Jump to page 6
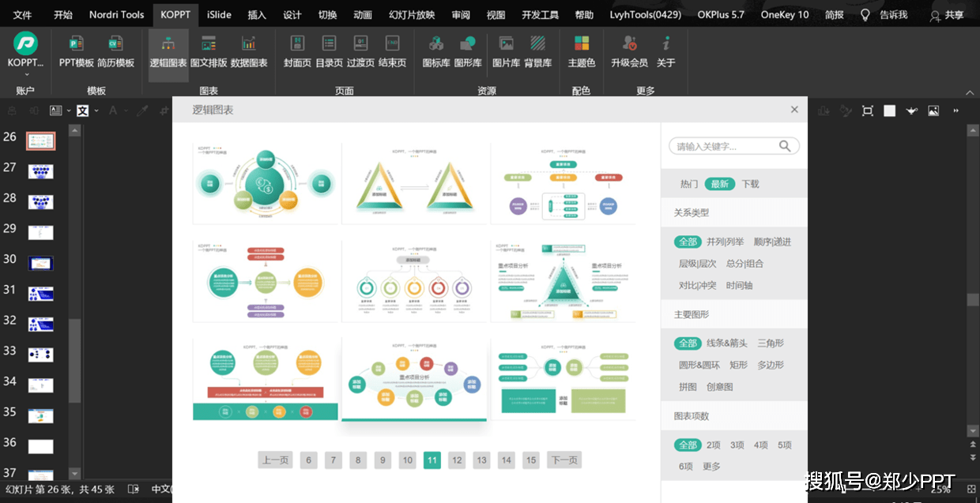Viewport: 980px width, 503px height. (x=308, y=460)
